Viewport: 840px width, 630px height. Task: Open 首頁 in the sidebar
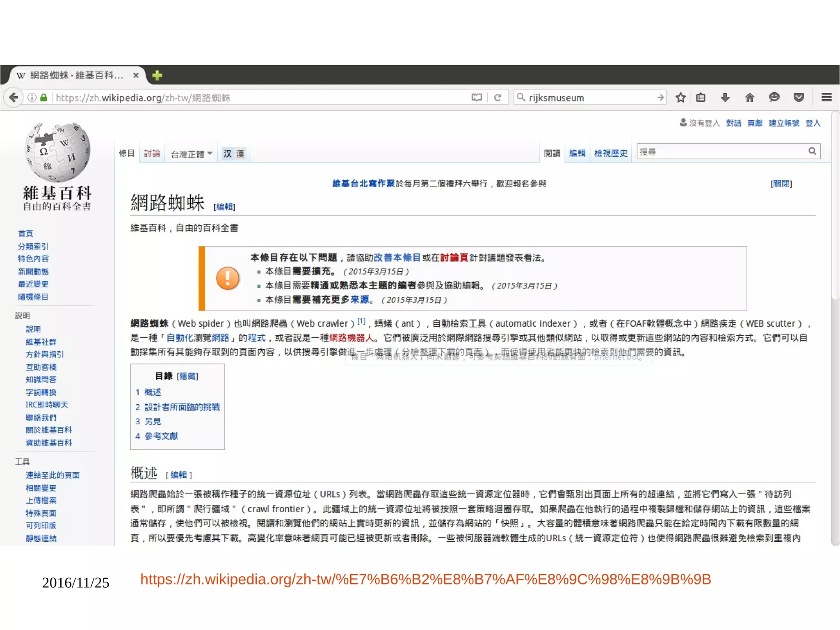tap(25, 234)
